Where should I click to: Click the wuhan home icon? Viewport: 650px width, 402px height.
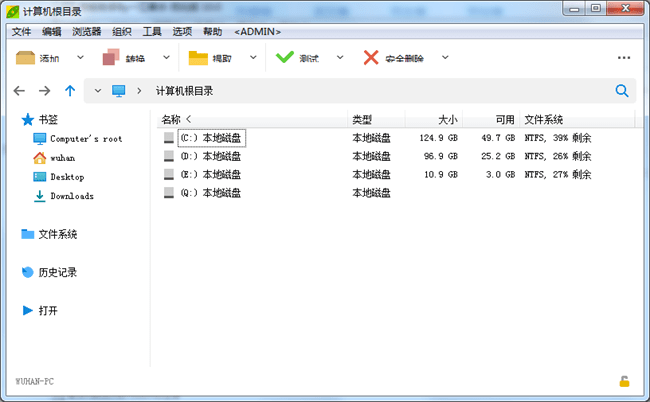[x=40, y=158]
